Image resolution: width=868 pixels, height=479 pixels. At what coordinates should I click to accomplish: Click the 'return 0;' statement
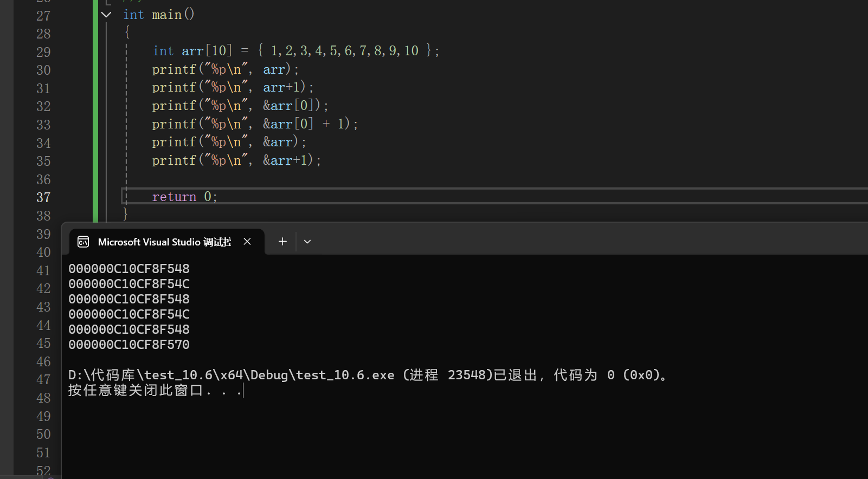pyautogui.click(x=185, y=197)
